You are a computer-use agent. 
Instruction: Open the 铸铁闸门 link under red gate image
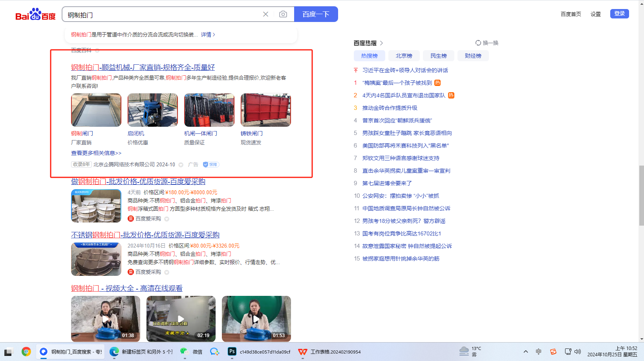pyautogui.click(x=252, y=133)
